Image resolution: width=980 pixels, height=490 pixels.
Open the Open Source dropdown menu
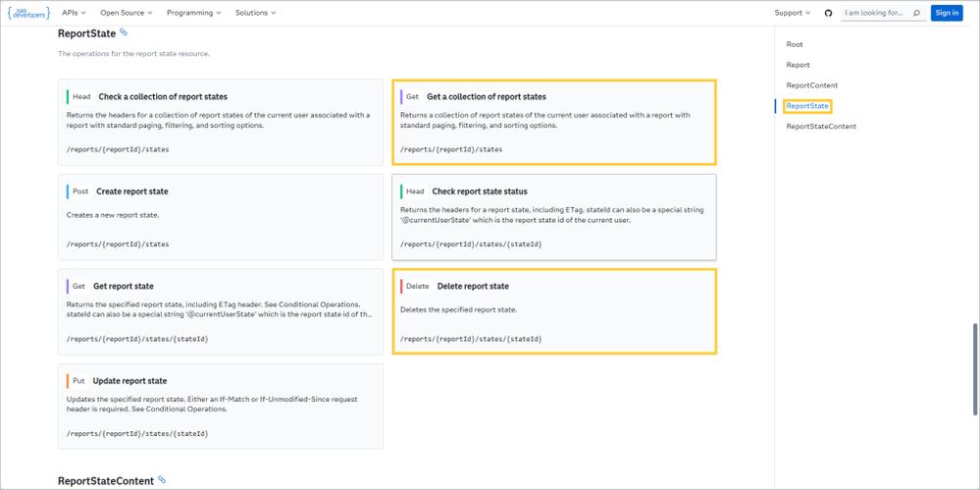coord(127,13)
